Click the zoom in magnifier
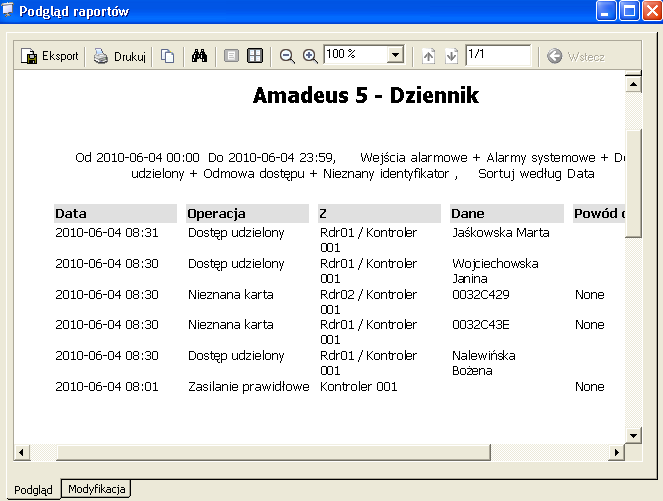Screen dimensions: 663x501 pos(310,56)
